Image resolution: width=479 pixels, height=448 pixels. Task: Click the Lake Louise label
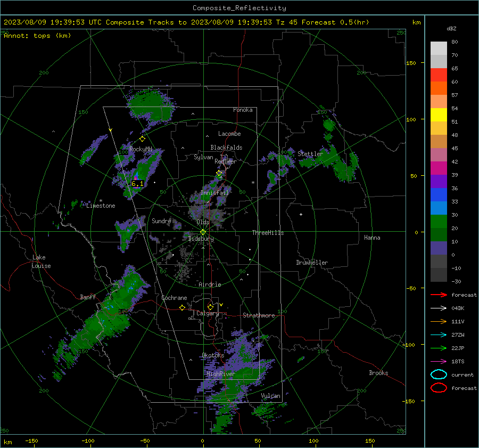(42, 262)
